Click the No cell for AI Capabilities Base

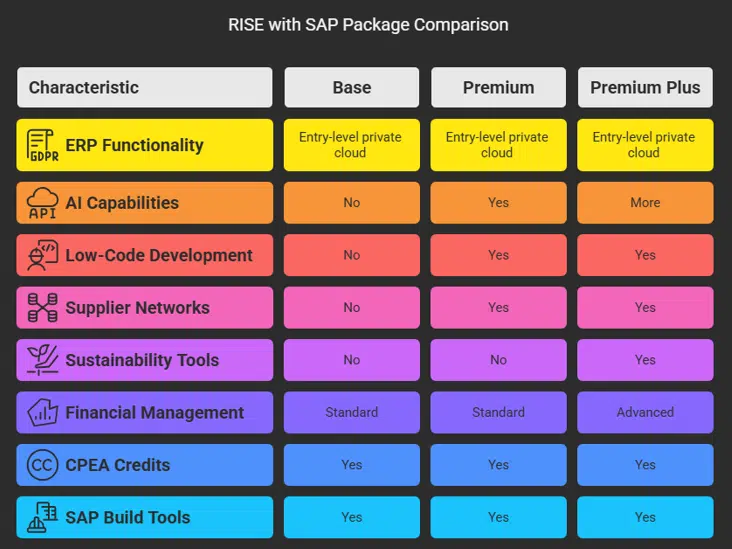tap(352, 203)
